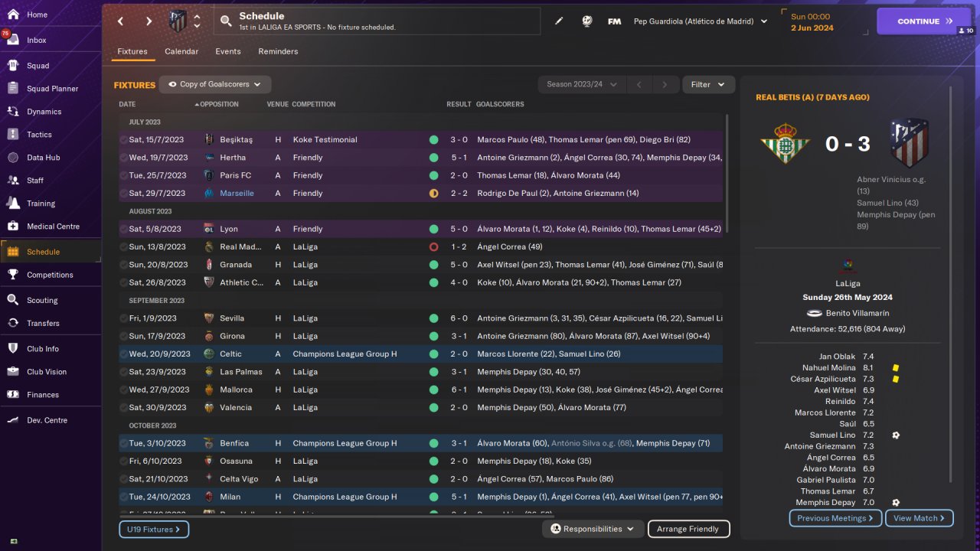This screenshot has width=980, height=551.
Task: Open the Inbox envelope icon
Action: point(13,40)
